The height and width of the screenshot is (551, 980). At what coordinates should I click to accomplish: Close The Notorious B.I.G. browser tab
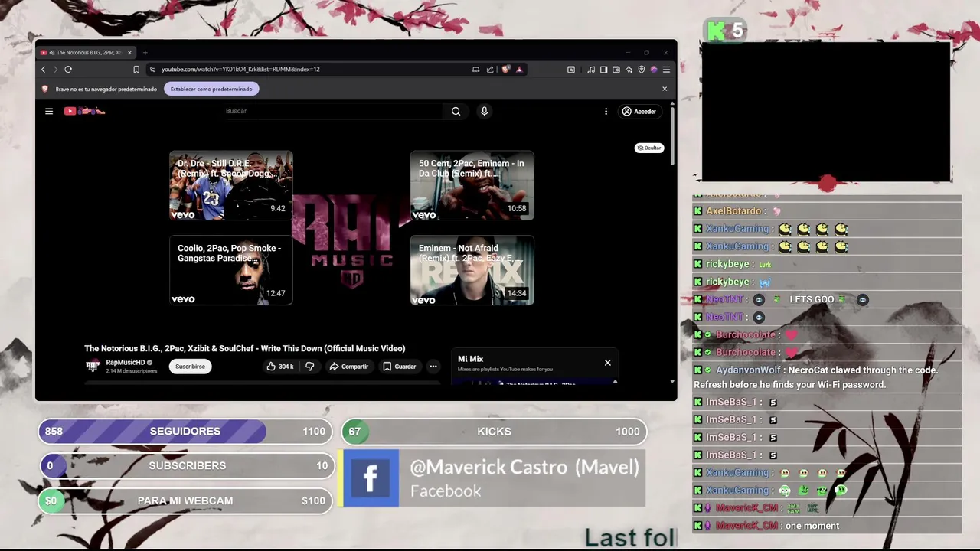point(129,53)
